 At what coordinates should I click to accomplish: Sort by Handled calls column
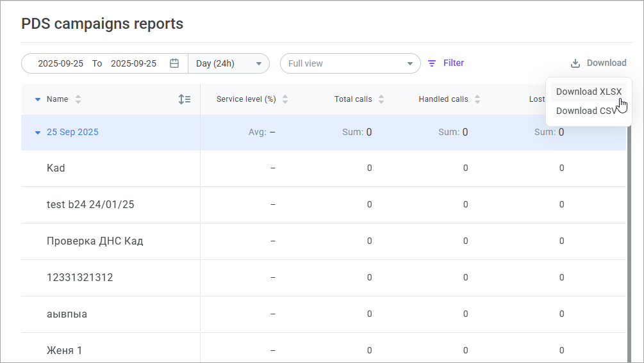point(477,99)
